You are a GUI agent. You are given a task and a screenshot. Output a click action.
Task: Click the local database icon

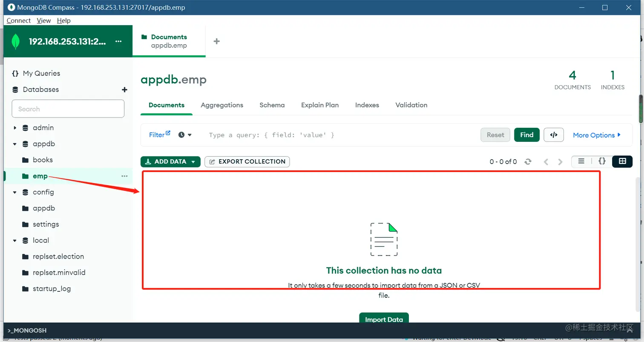pyautogui.click(x=26, y=240)
